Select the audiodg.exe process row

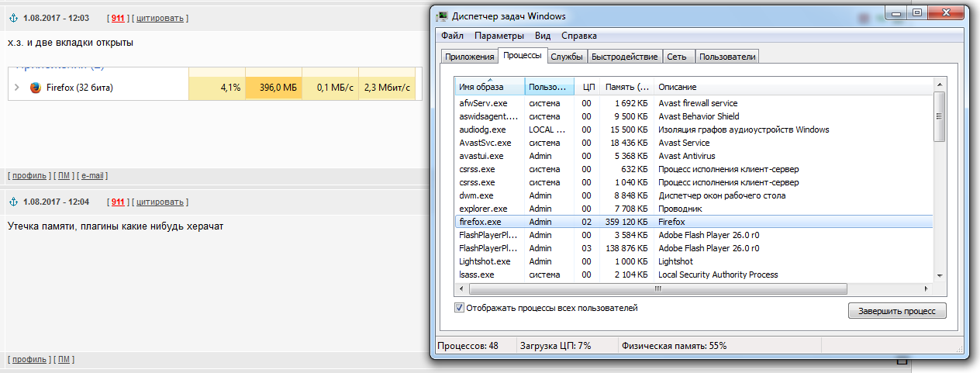pos(694,130)
